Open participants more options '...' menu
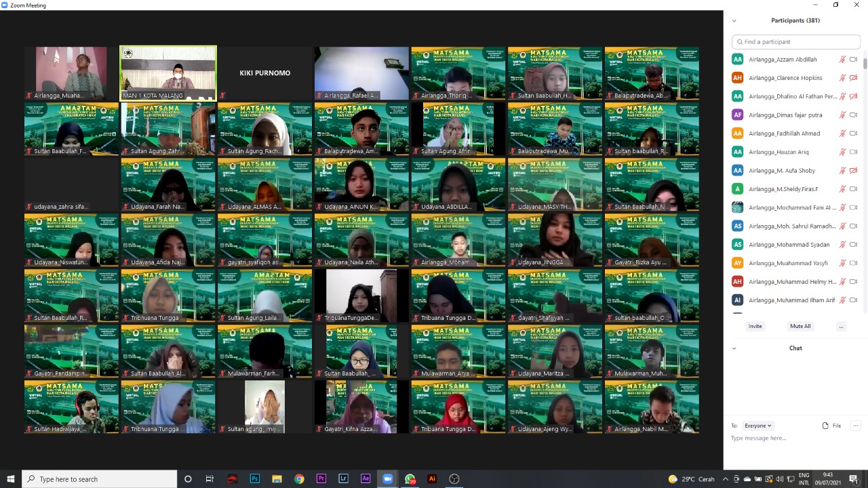 coord(841,326)
